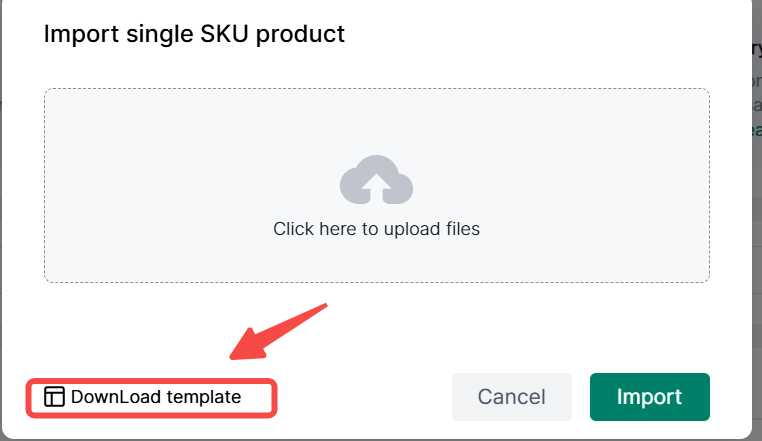Click the dimmed background right of the dialog

(757, 300)
